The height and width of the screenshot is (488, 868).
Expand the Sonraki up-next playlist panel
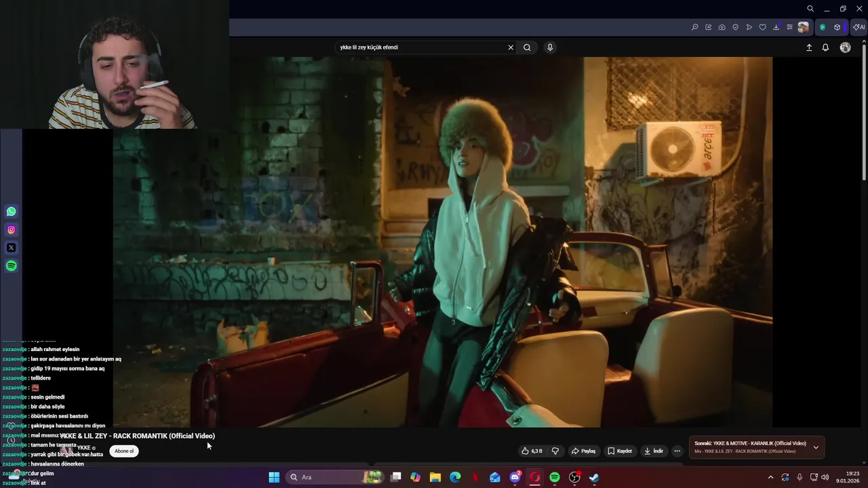(816, 447)
